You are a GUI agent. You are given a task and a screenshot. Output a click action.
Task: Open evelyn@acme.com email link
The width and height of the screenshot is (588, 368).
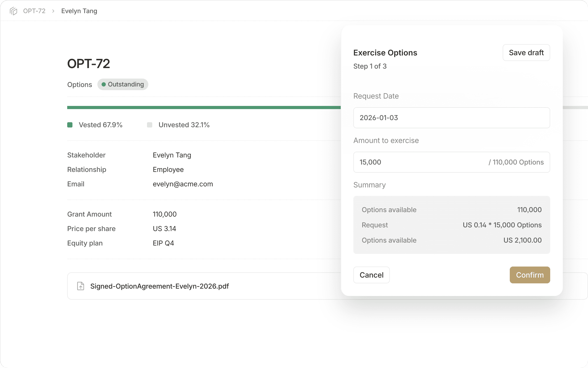(x=183, y=184)
